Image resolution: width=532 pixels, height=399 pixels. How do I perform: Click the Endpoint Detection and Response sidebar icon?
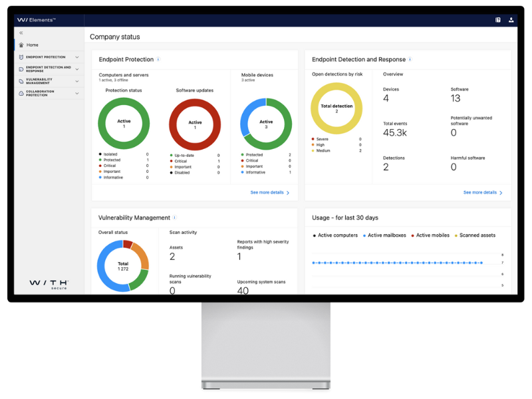(x=21, y=68)
